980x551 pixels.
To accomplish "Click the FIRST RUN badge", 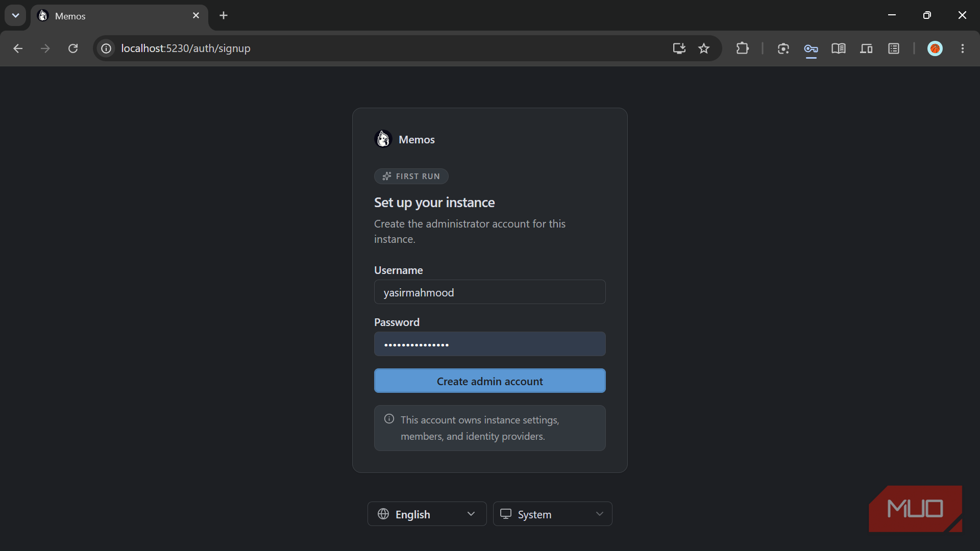I will pos(411,176).
